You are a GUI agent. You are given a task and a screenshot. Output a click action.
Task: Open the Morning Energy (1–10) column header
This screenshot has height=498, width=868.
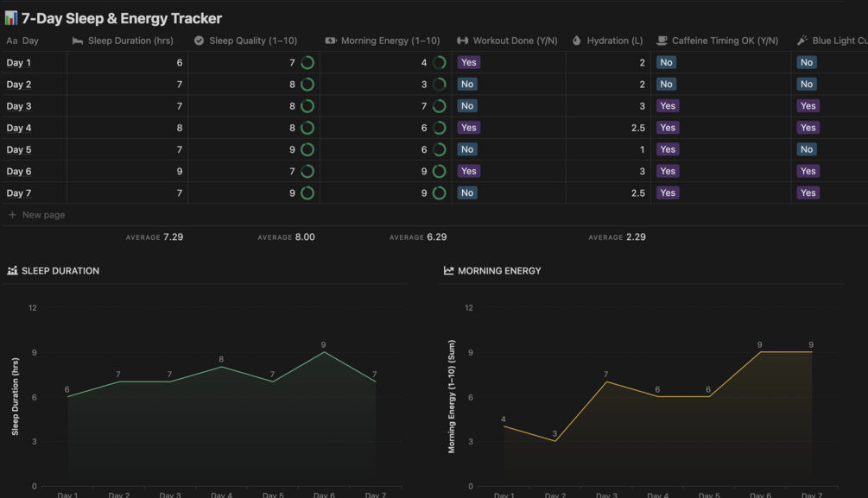(x=386, y=41)
